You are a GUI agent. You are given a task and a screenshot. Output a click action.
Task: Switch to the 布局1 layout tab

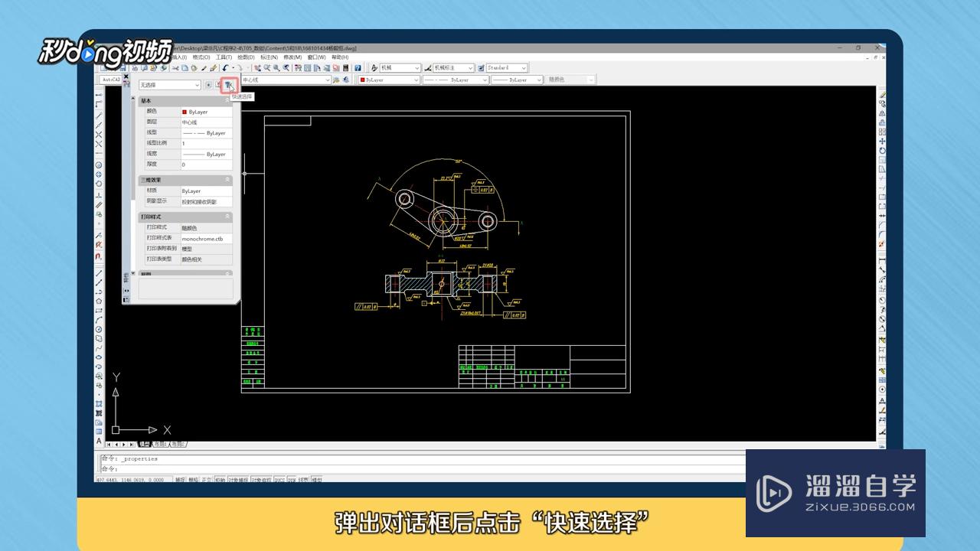[x=159, y=444]
